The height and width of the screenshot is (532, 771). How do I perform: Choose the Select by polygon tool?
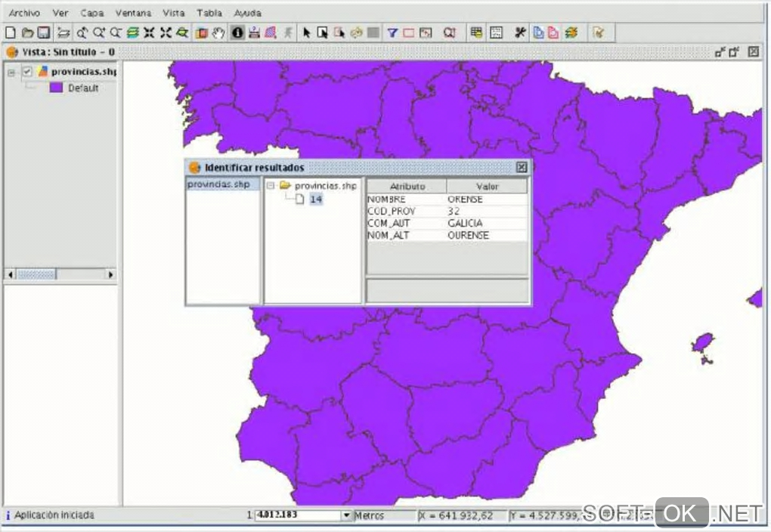(339, 33)
